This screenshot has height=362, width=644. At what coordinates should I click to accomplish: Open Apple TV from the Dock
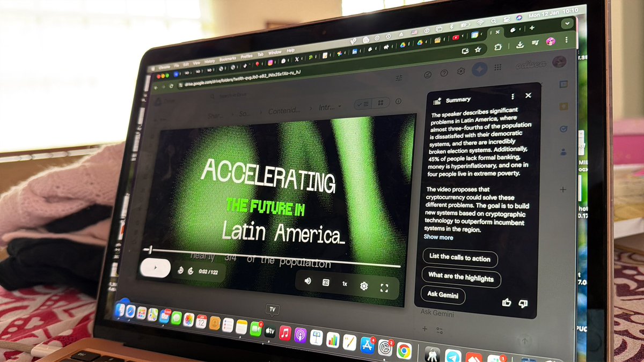tap(270, 332)
